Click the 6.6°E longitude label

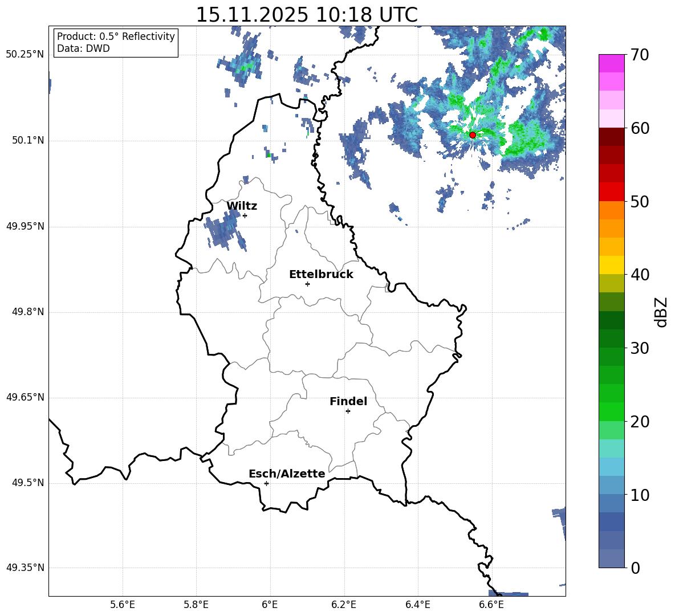point(491,605)
